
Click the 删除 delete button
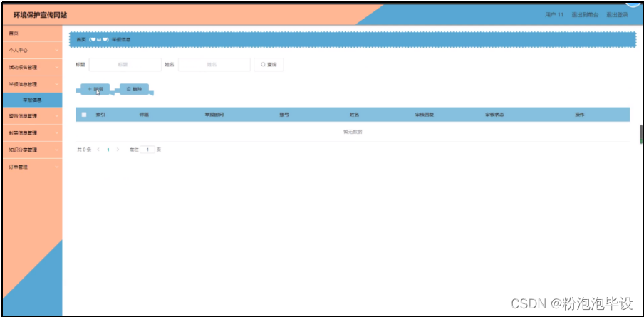pos(135,89)
